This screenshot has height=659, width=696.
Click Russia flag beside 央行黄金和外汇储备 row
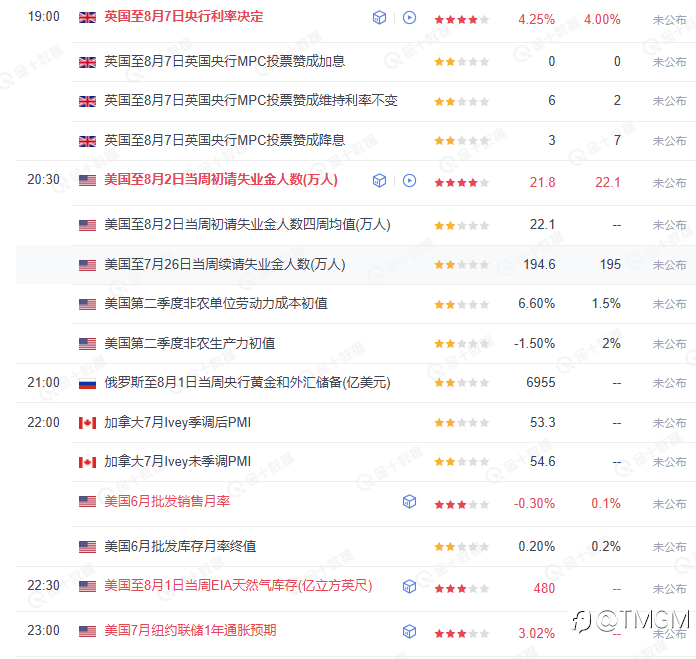[87, 383]
